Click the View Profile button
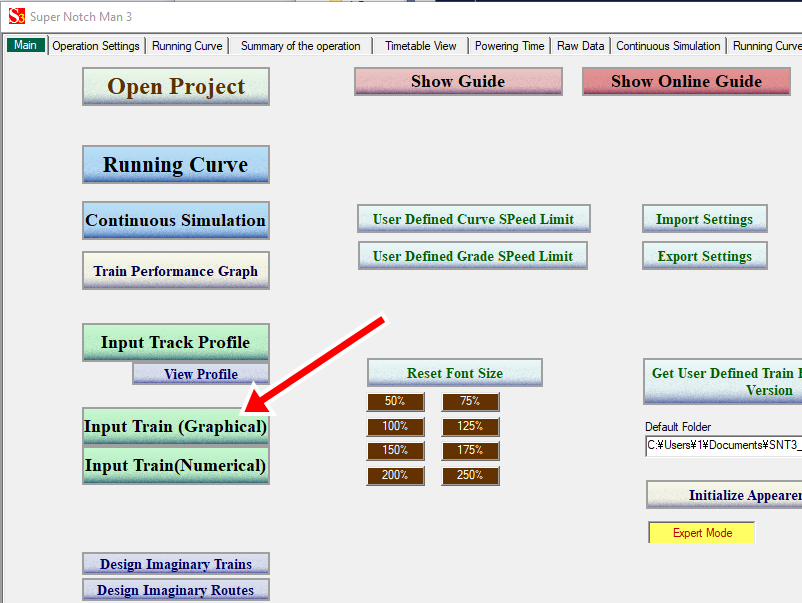 (x=201, y=374)
